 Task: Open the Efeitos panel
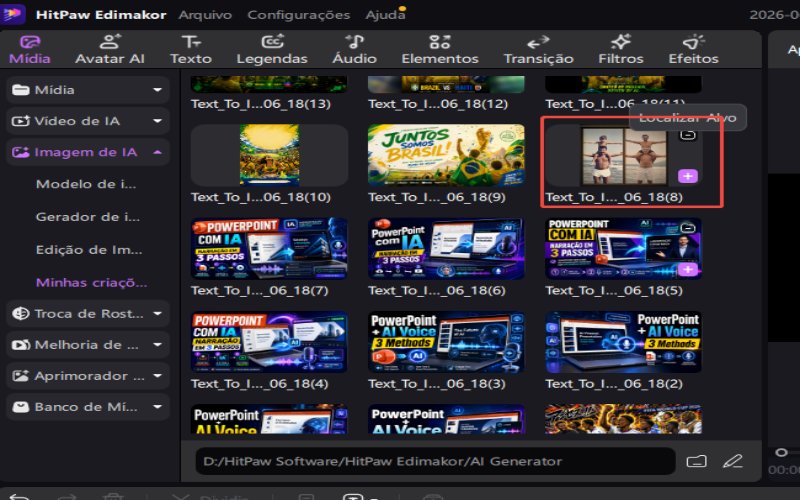coord(693,49)
